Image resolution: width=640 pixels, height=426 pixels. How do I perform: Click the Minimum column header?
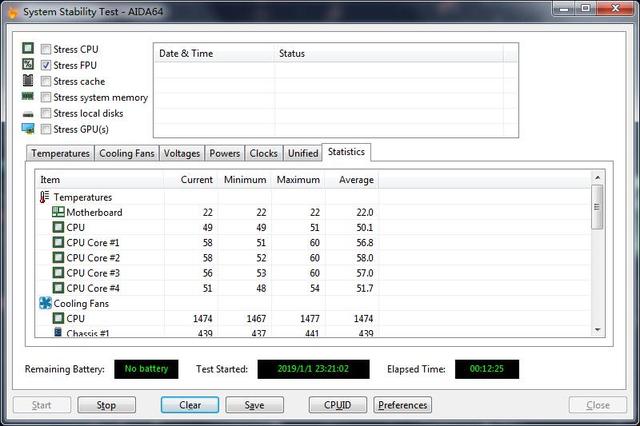pyautogui.click(x=244, y=180)
